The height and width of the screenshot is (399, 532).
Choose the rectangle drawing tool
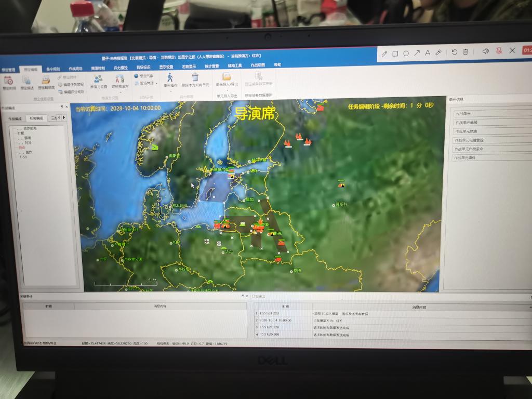coord(395,53)
